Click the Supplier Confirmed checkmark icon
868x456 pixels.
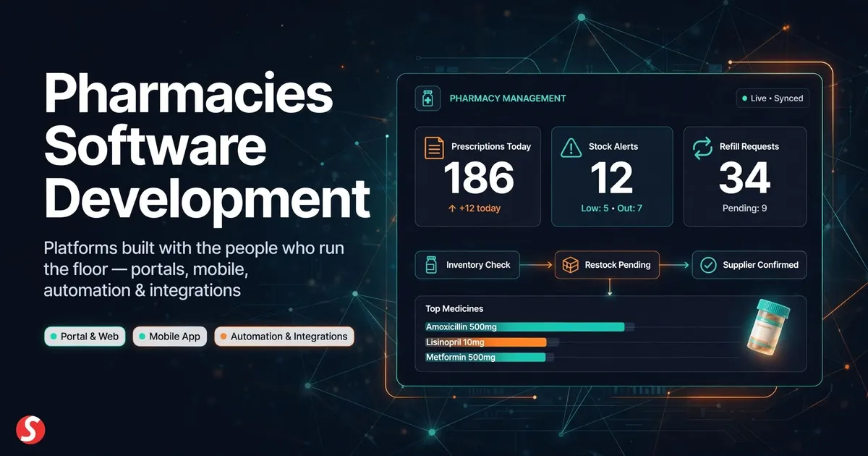[708, 266]
